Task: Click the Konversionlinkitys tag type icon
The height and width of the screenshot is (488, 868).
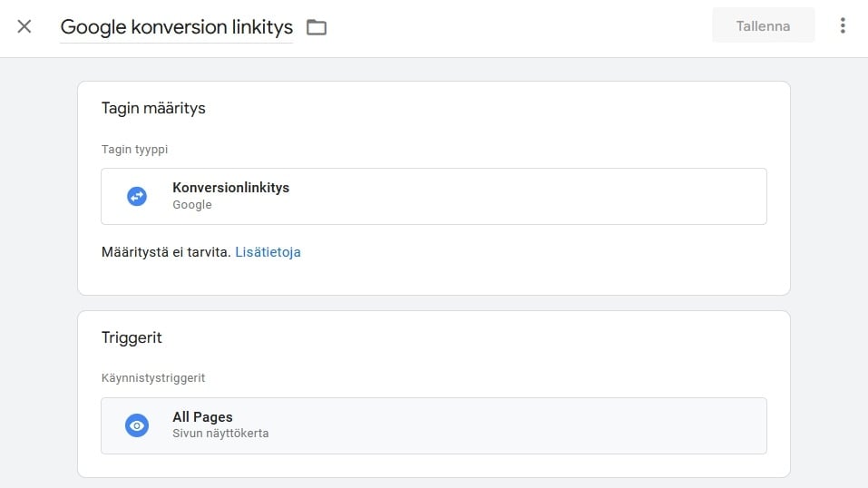Action: 137,196
